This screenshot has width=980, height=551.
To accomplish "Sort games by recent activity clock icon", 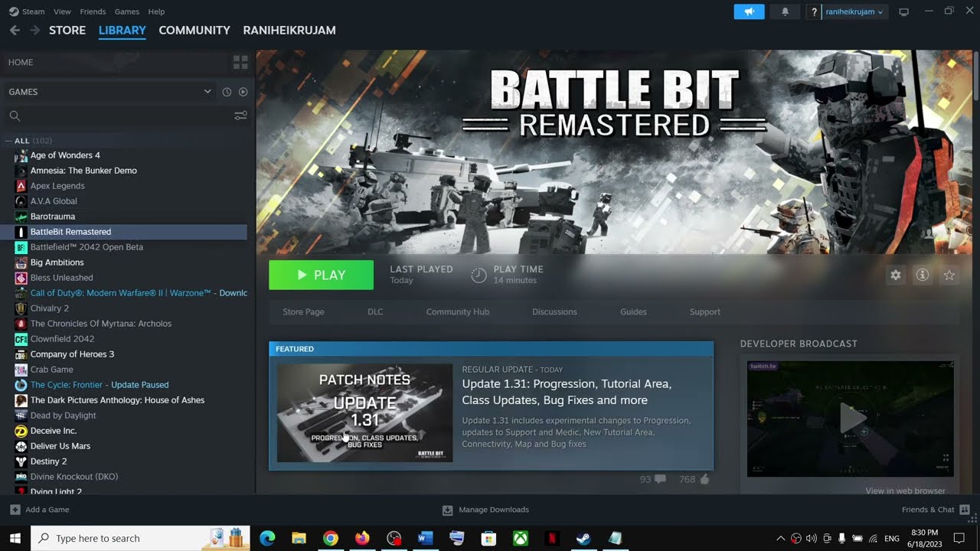I will coord(227,92).
